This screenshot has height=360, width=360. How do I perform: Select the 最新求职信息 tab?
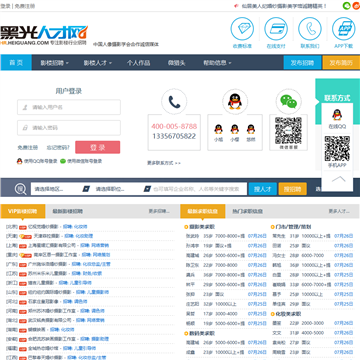tap(202, 211)
